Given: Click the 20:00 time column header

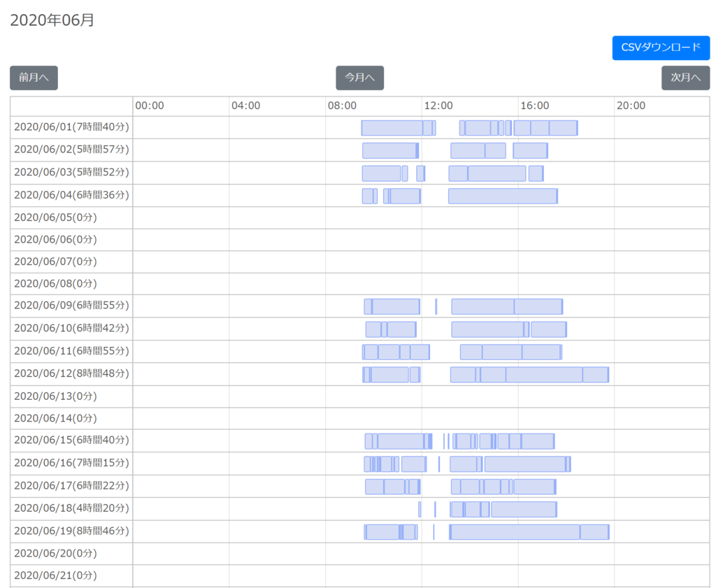Looking at the screenshot, I should click(x=631, y=106).
